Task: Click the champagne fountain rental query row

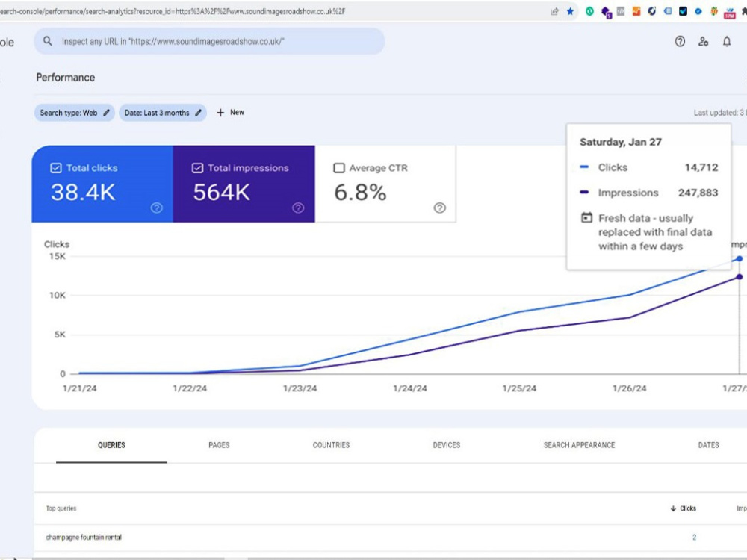Action: tap(391, 538)
